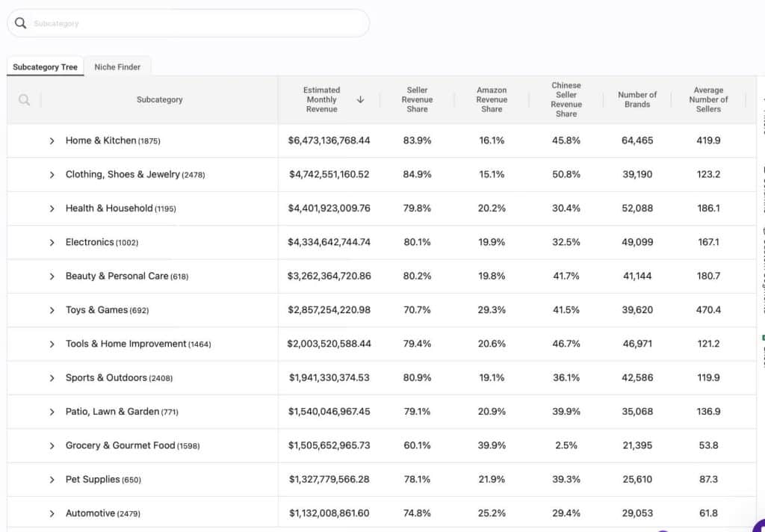This screenshot has height=532, width=765.
Task: Click the search icon in the table header
Action: (x=24, y=100)
